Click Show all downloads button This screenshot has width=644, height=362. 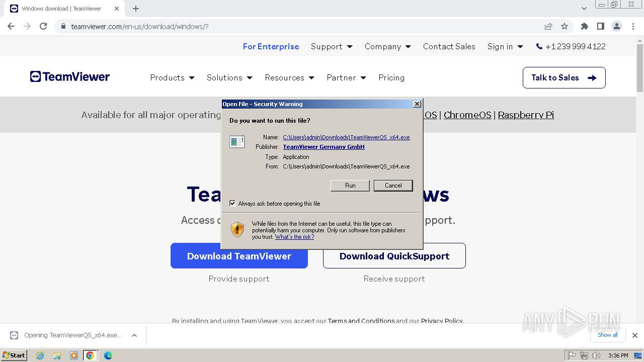pos(607,335)
